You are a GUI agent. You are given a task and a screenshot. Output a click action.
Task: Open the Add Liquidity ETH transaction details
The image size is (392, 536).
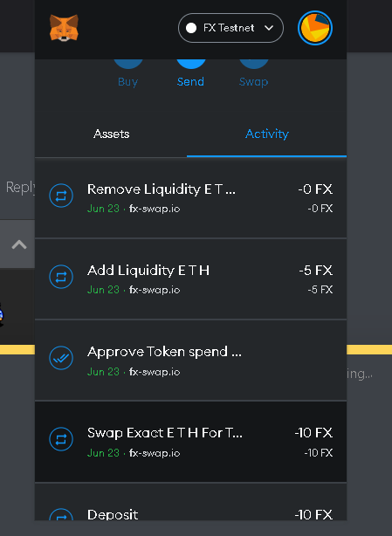click(190, 279)
